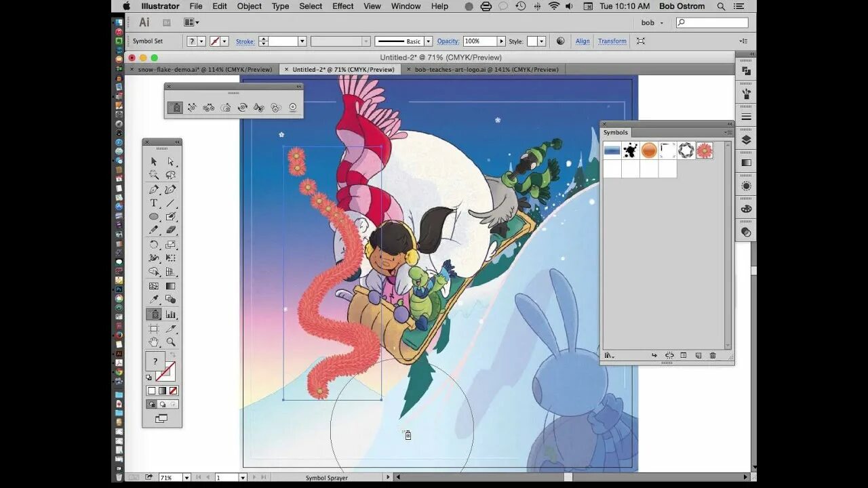Screen dimensions: 868x488
Task: Click the Opacity link in control bar
Action: 448,41
